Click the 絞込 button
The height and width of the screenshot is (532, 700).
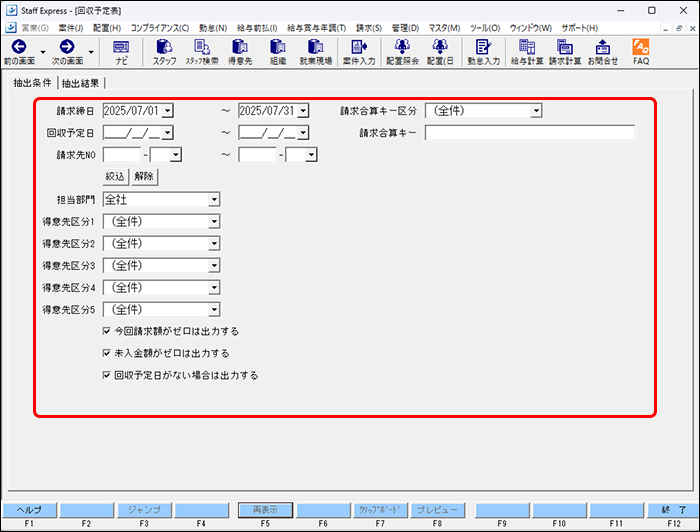click(x=115, y=177)
